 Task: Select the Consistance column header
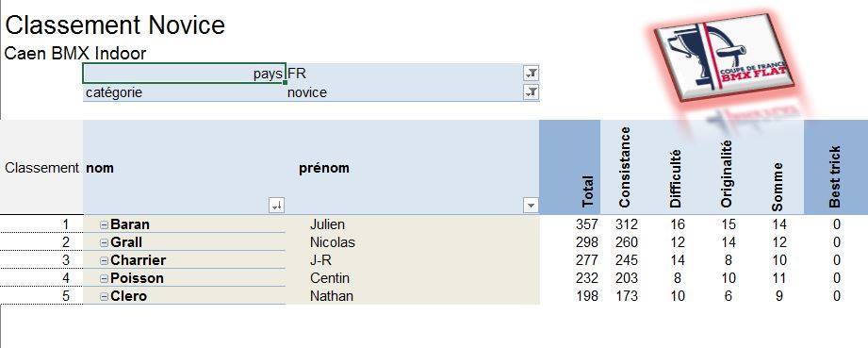click(625, 167)
